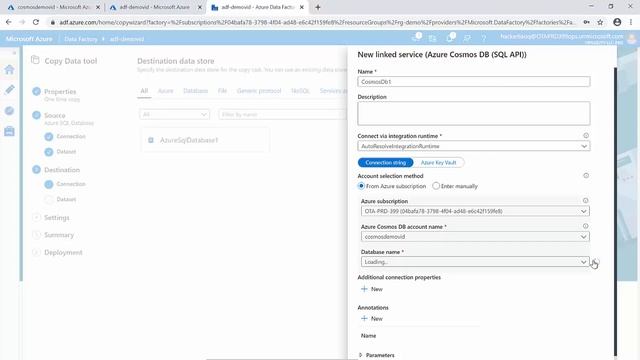Open the All filter dropdown in data store
This screenshot has height=360, width=640.
tap(174, 115)
